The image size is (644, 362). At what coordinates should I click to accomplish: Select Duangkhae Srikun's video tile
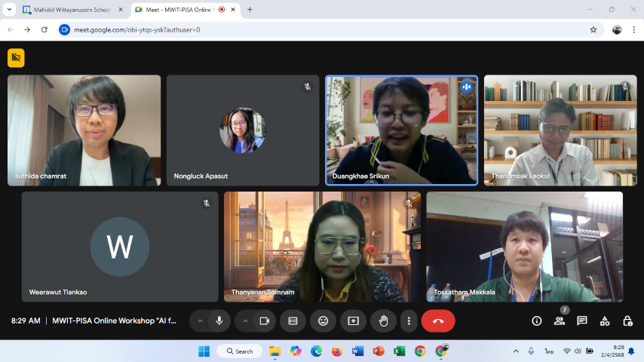(401, 130)
